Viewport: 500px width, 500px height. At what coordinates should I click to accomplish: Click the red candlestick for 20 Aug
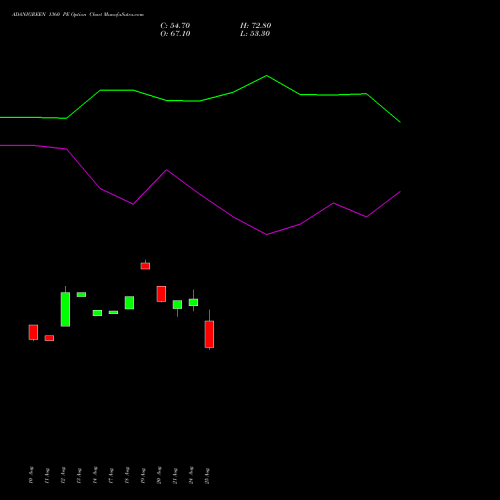[161, 294]
